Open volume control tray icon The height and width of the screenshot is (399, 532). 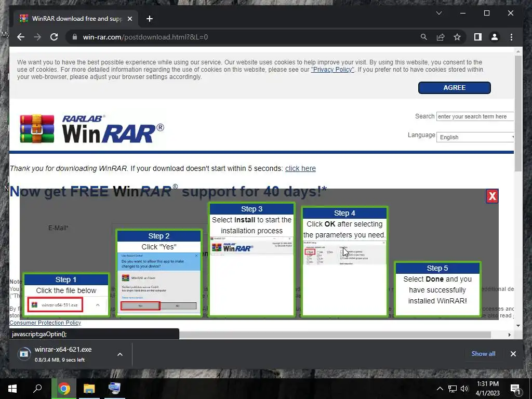coord(464,389)
